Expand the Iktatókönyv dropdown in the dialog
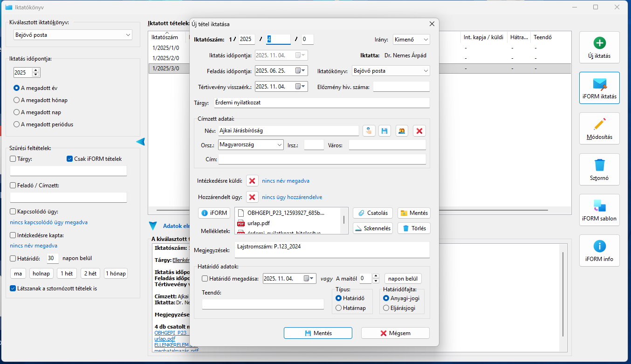631x364 pixels. (391, 71)
